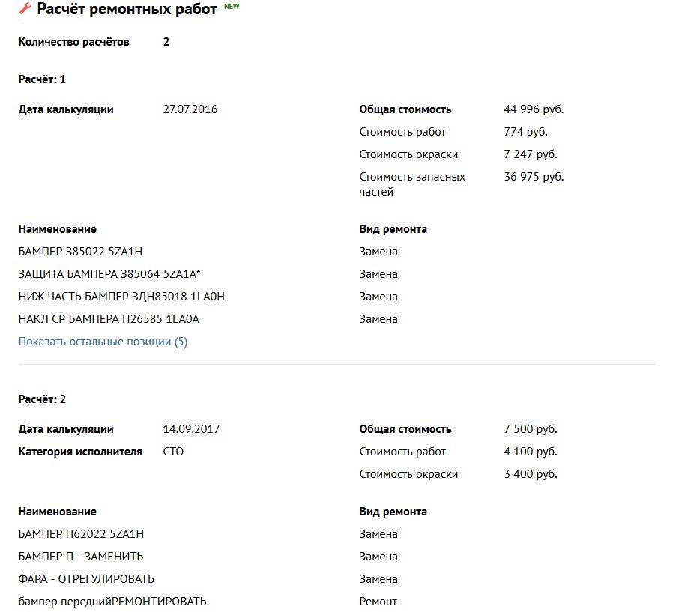Click the 'Расчёт: 1' section label
700x612 pixels.
(42, 79)
